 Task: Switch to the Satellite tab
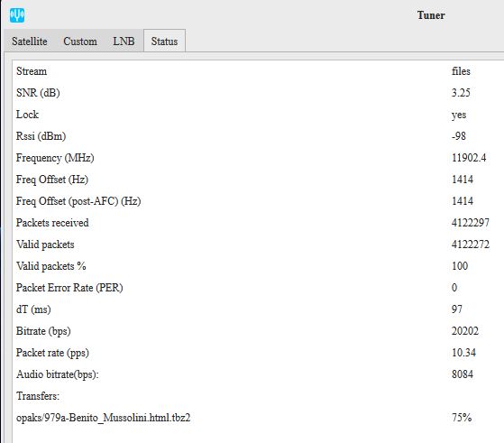29,42
